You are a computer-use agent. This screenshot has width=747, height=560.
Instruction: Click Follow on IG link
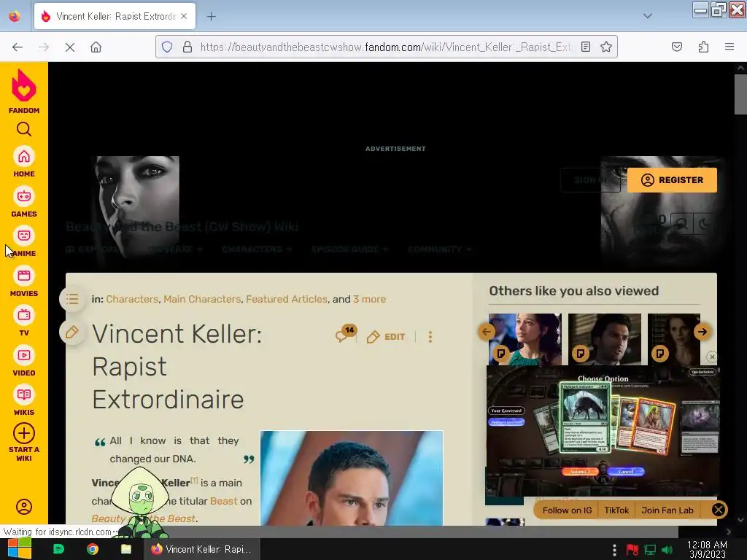(567, 510)
